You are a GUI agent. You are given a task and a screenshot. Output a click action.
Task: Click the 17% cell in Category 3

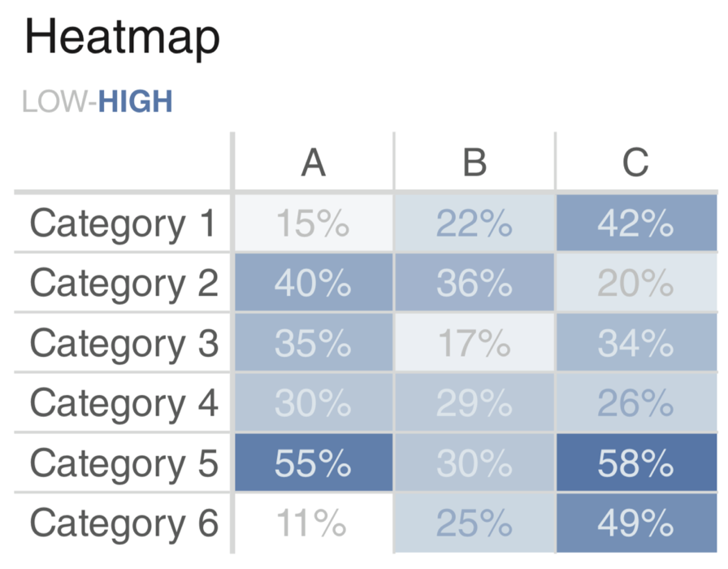click(x=474, y=342)
